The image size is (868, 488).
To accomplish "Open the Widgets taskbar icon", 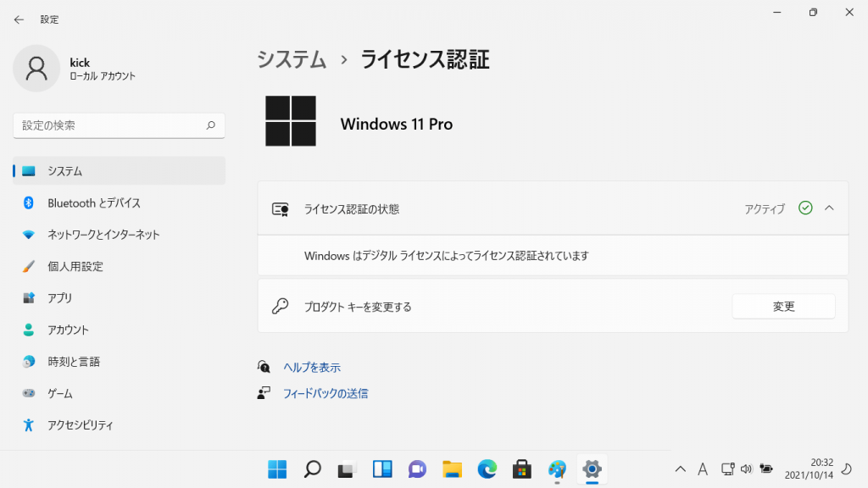I will (382, 469).
